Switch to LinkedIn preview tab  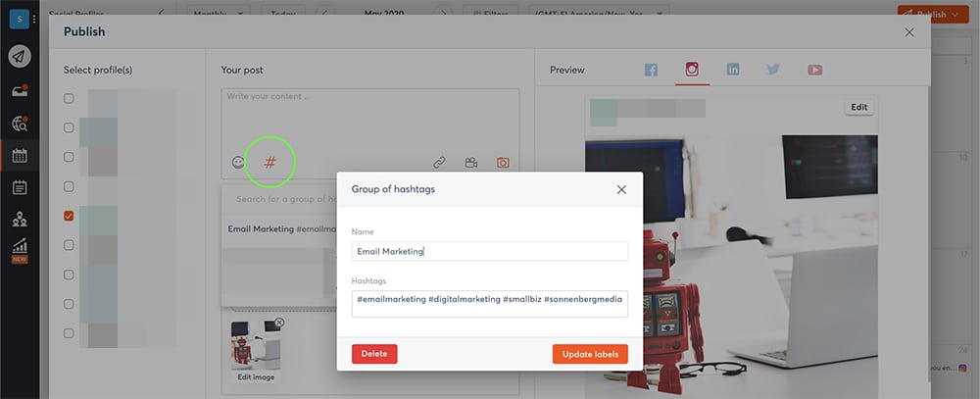[732, 70]
